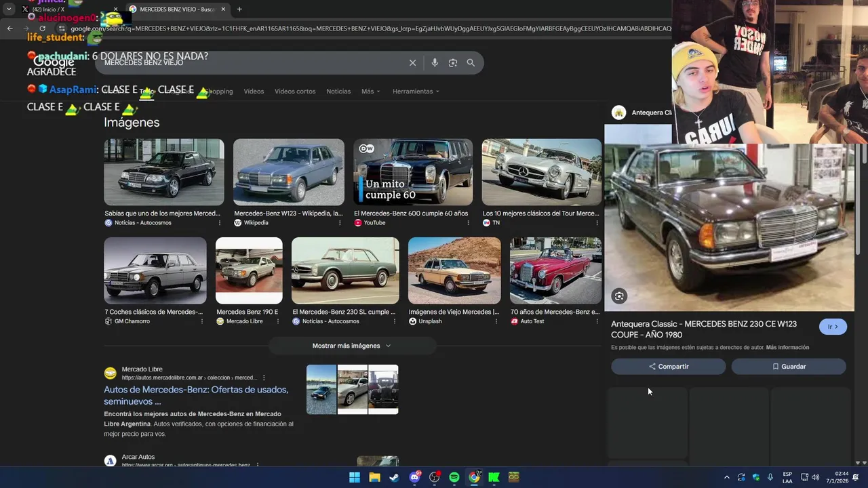Image resolution: width=868 pixels, height=488 pixels.
Task: Expand the Herramientas dropdown
Action: pyautogui.click(x=416, y=91)
